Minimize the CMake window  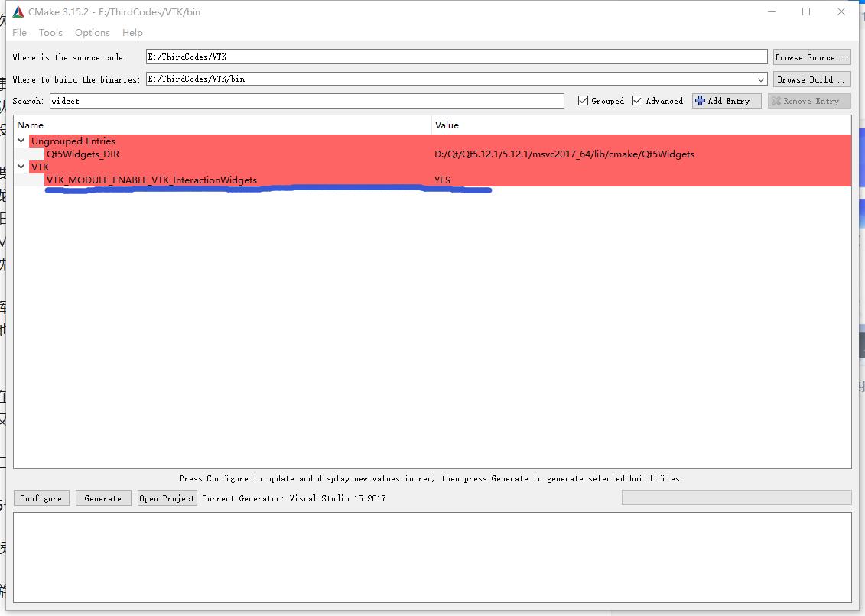(772, 11)
